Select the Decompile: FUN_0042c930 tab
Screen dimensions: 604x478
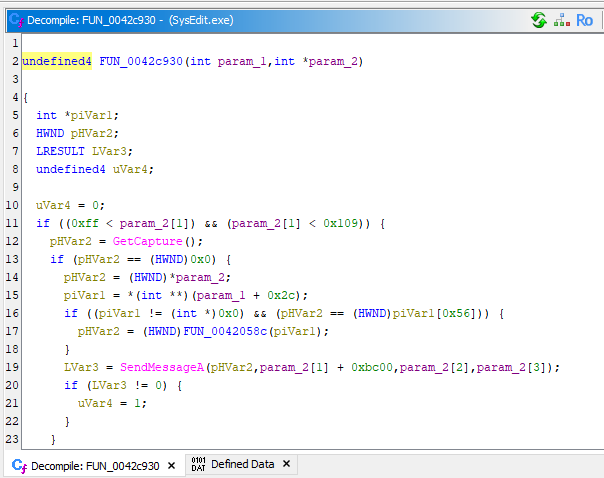(94, 465)
